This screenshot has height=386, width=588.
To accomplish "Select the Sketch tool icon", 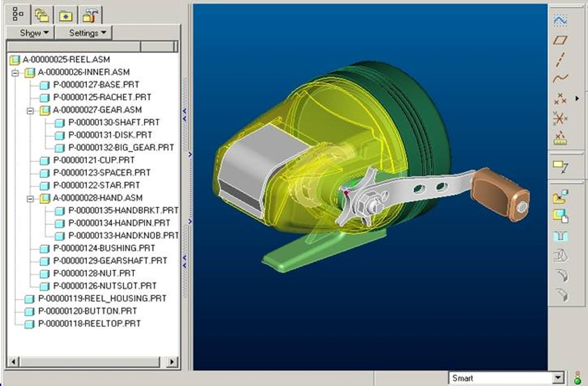I will coord(560,20).
